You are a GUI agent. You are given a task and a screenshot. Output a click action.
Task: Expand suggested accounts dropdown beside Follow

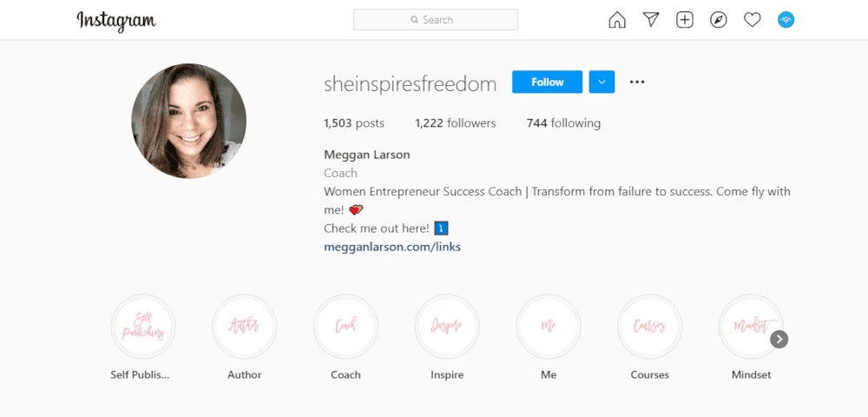(602, 82)
